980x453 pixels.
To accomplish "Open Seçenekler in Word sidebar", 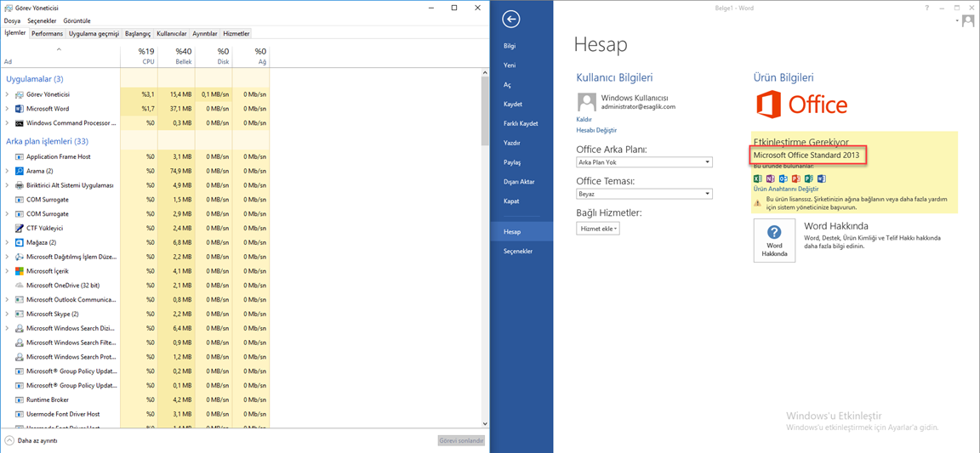I will tap(521, 252).
